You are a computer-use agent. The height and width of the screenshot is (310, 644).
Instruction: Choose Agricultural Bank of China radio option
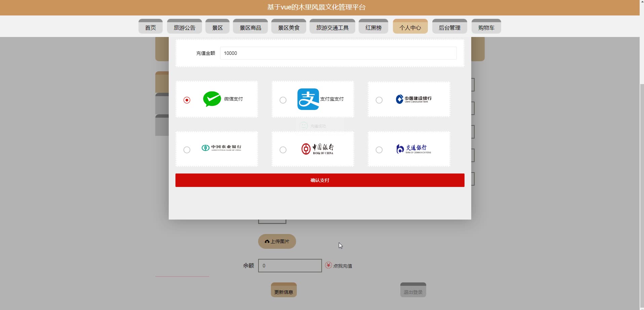pos(187,150)
